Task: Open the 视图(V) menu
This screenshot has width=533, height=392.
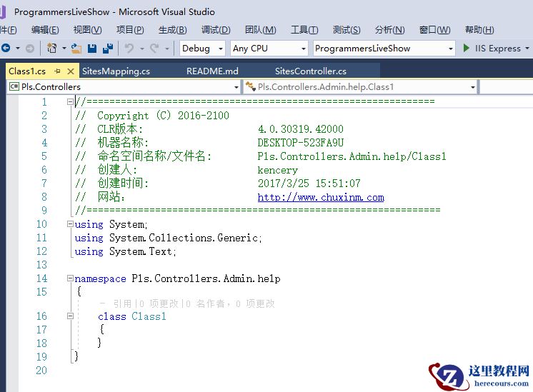Action: (87, 30)
